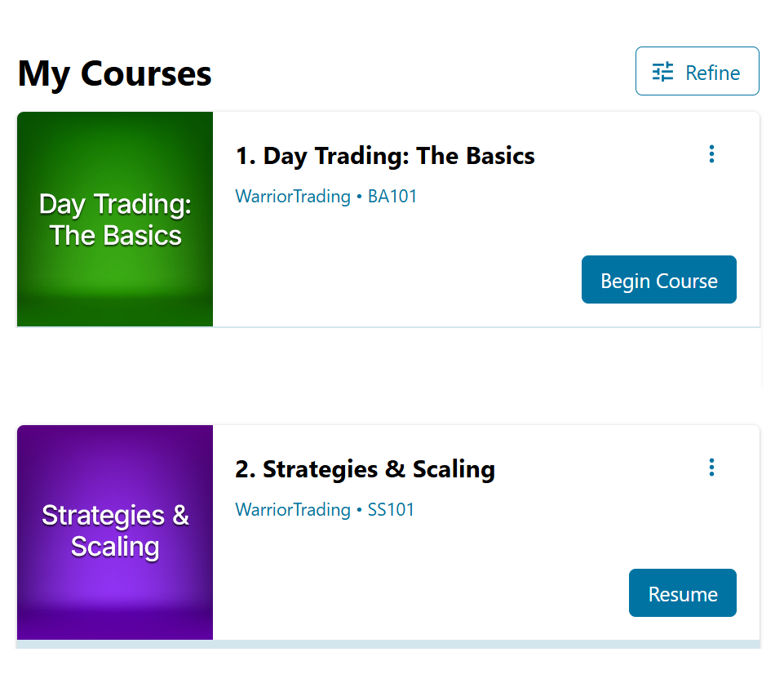Click thin progress line under Day Trading card

point(388,327)
